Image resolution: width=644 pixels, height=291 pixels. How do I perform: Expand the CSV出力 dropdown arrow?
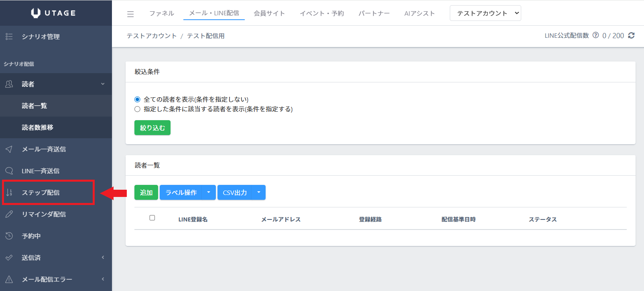(259, 193)
